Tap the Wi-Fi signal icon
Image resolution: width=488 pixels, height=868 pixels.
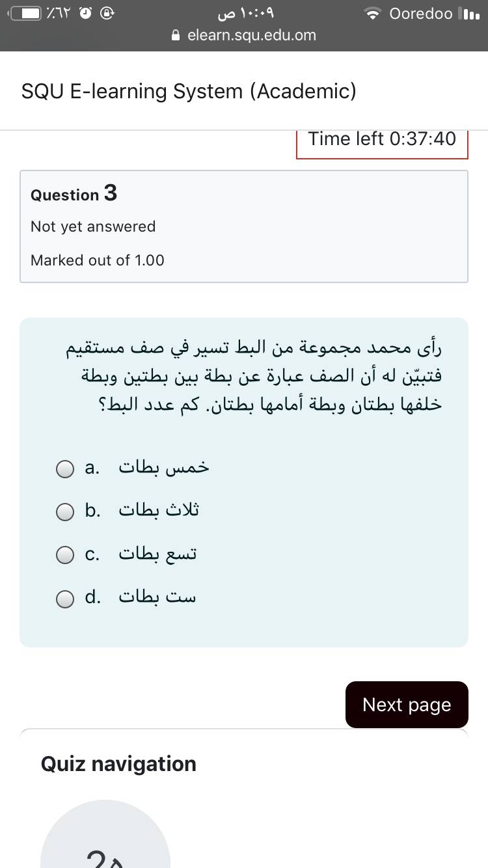click(x=373, y=14)
